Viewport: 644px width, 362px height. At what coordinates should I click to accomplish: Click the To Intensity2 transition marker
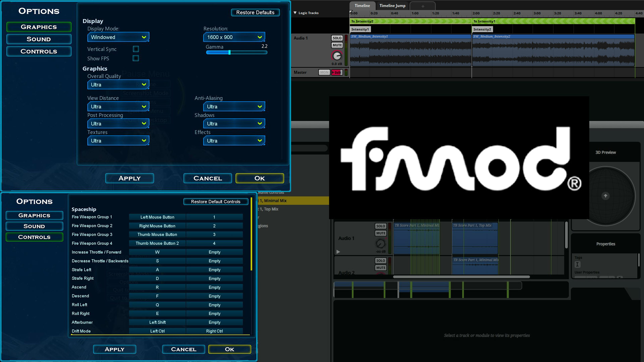coord(411,21)
